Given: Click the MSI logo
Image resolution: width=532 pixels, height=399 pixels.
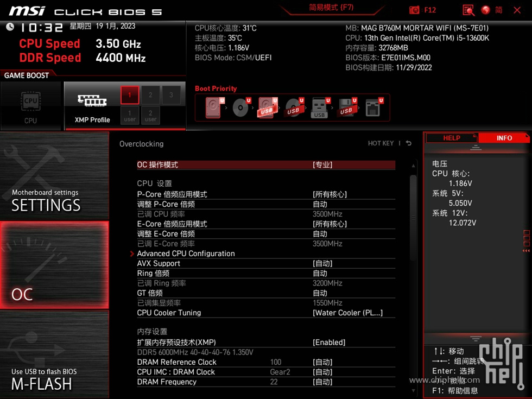Looking at the screenshot, I should [27, 11].
